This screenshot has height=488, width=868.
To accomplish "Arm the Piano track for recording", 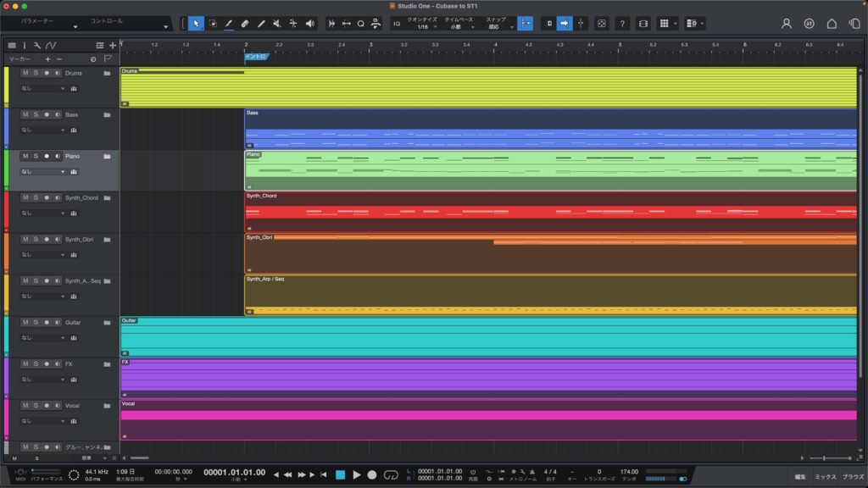I will tap(46, 156).
